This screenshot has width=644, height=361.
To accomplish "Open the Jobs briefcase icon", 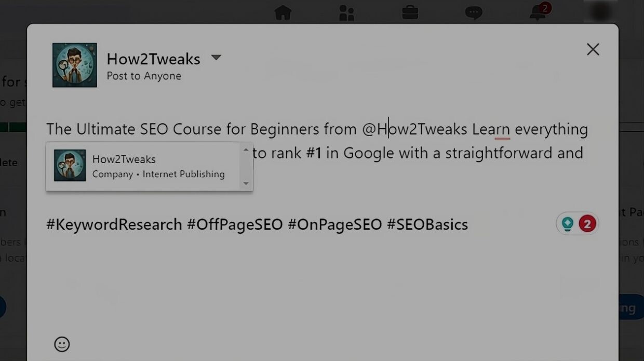I will point(410,12).
